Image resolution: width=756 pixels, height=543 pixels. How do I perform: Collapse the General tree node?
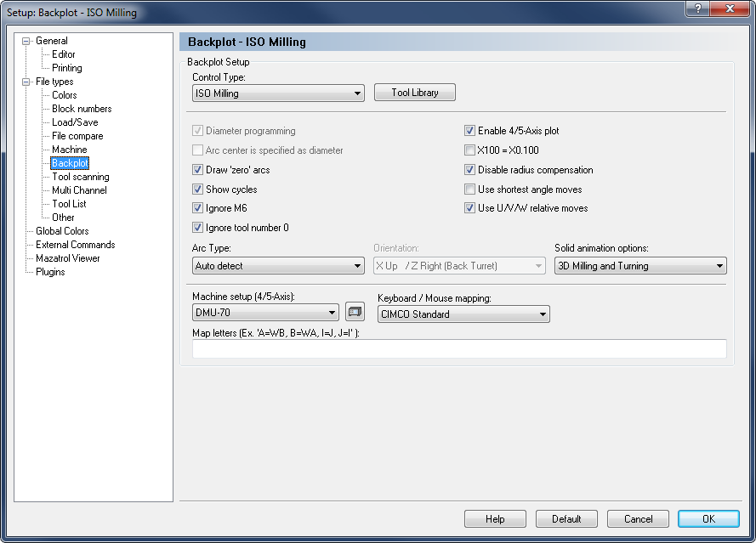26,41
